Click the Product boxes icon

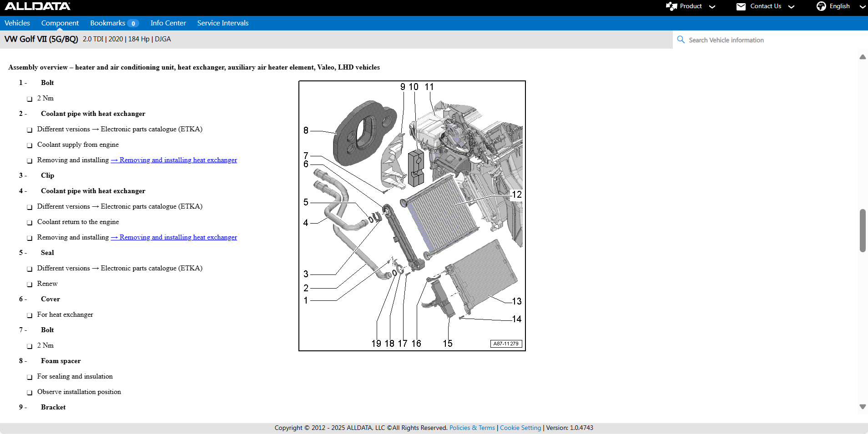(x=671, y=6)
